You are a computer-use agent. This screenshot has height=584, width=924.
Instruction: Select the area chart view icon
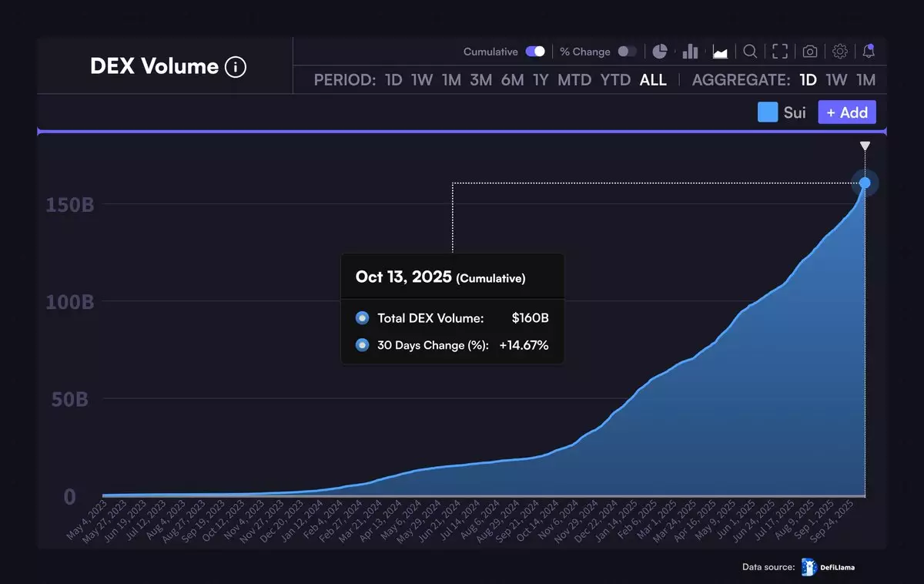(720, 52)
